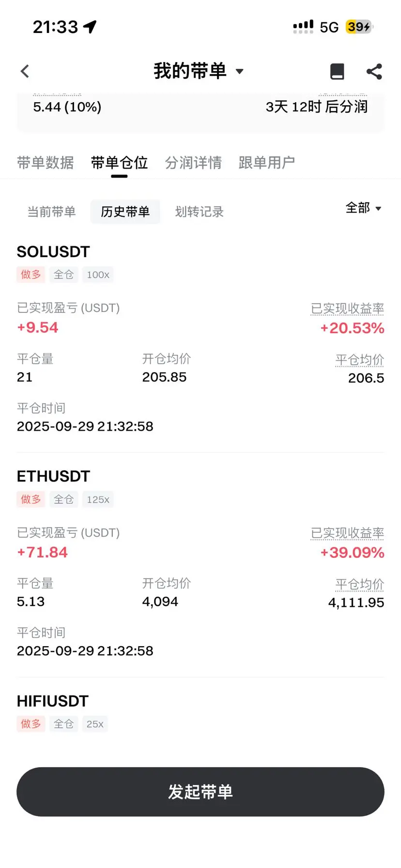401x868 pixels.
Task: Tap the back arrow icon
Action: (25, 71)
